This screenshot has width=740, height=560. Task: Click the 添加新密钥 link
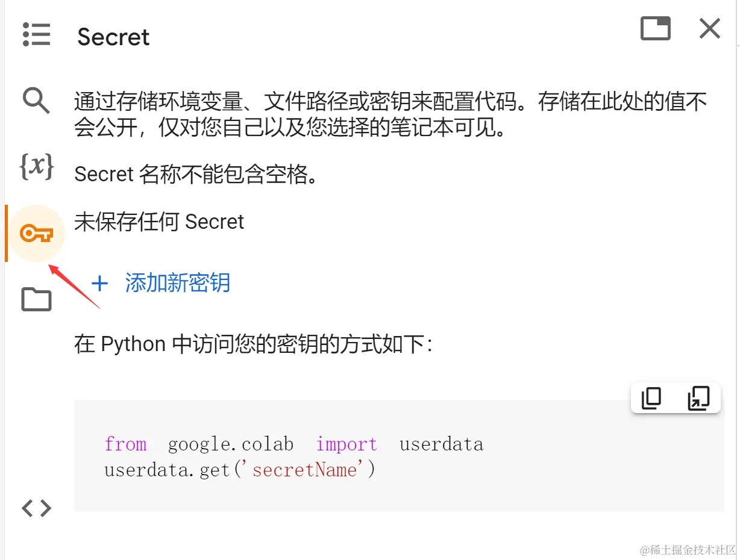177,283
